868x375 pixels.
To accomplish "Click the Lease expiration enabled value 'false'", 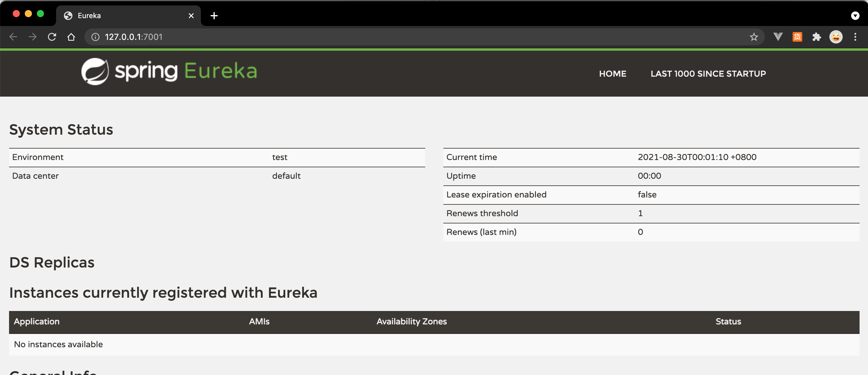I will click(647, 194).
